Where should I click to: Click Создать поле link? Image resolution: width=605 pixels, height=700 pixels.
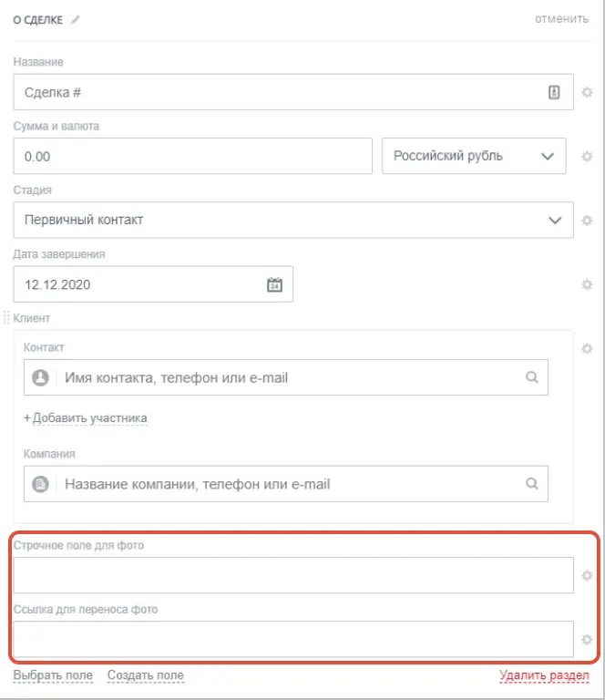click(146, 675)
